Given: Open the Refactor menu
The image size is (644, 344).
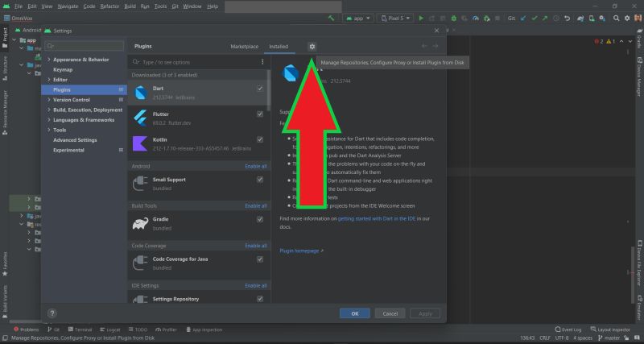Looking at the screenshot, I should [x=109, y=6].
